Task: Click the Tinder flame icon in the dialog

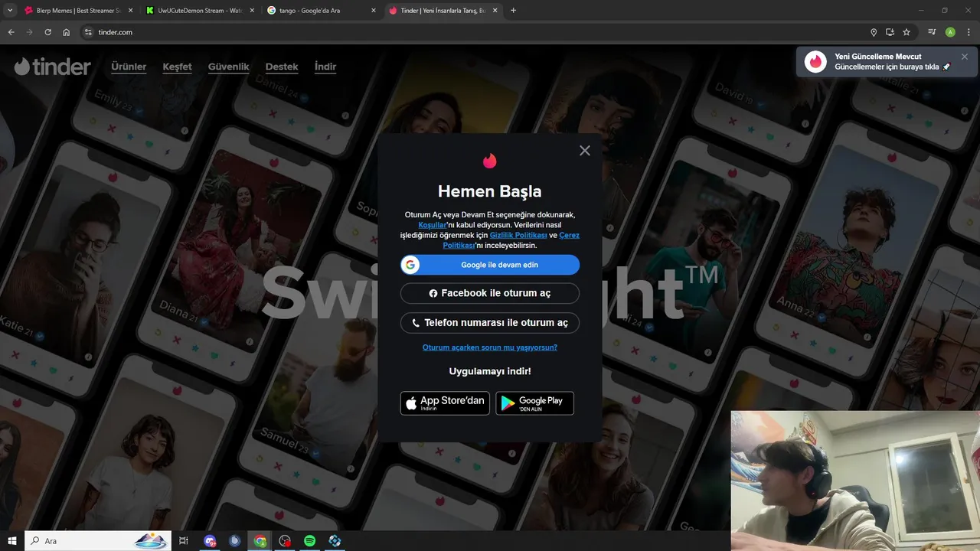Action: pyautogui.click(x=490, y=161)
